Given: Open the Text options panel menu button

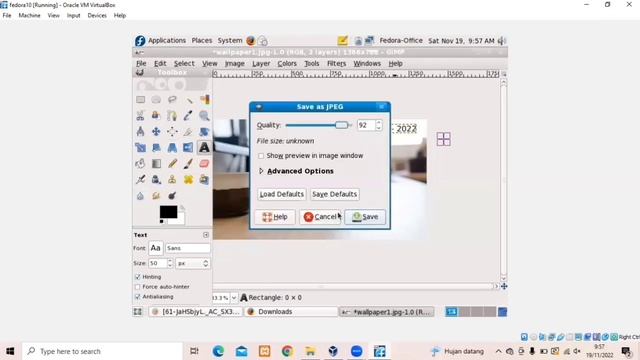Looking at the screenshot, I should pyautogui.click(x=206, y=235).
